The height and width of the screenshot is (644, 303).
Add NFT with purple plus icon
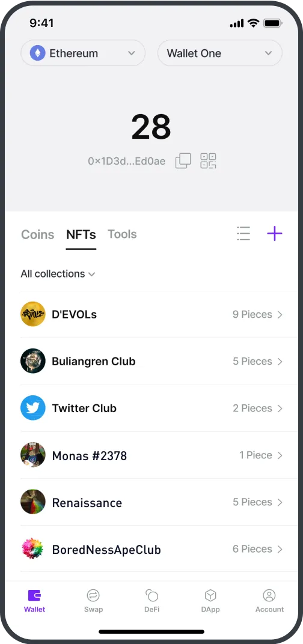tap(275, 234)
